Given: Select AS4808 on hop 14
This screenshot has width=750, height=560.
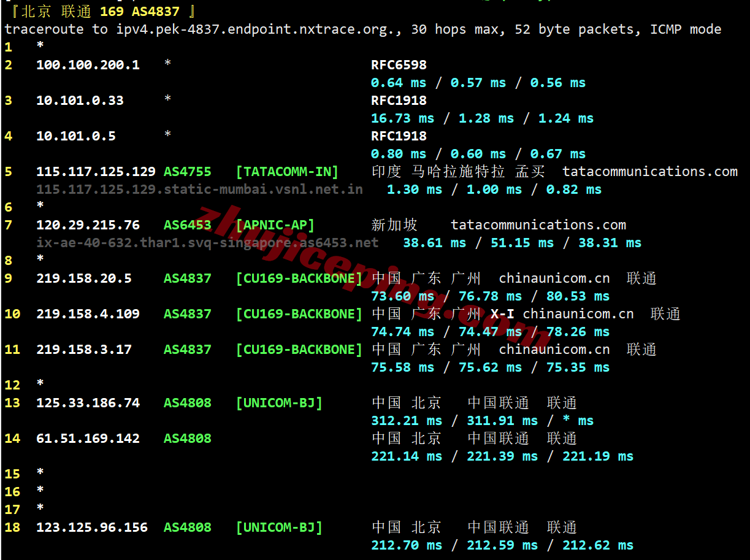Looking at the screenshot, I should (x=187, y=438).
